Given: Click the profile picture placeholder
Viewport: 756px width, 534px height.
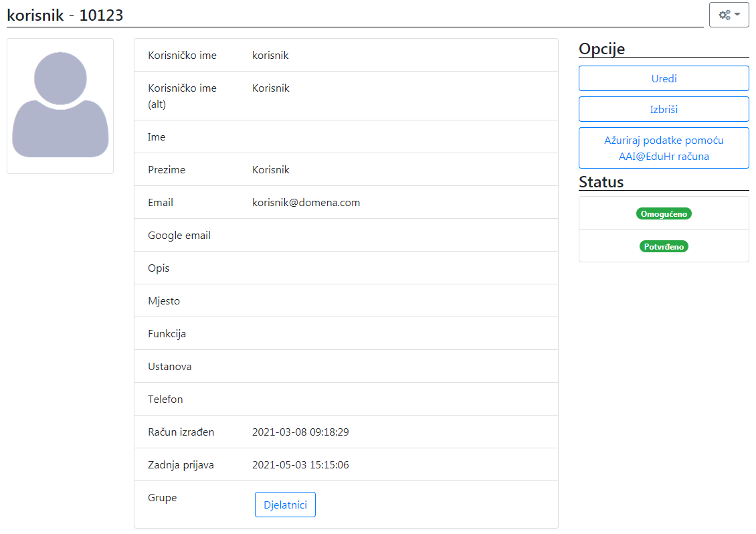Looking at the screenshot, I should point(60,105).
